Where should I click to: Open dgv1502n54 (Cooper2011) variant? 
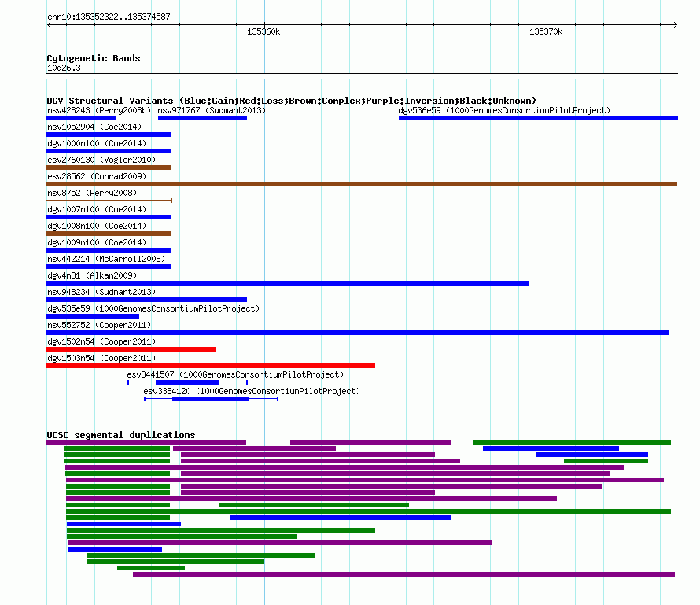click(101, 341)
